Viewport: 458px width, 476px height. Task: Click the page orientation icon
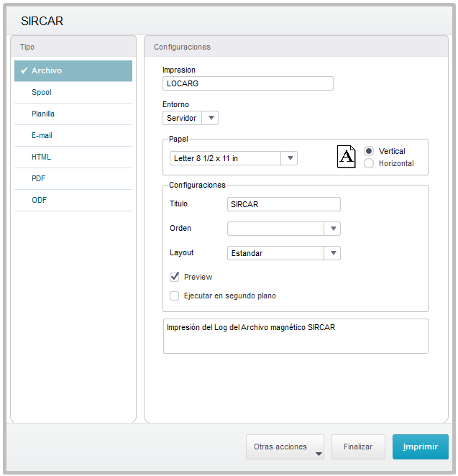coord(346,157)
